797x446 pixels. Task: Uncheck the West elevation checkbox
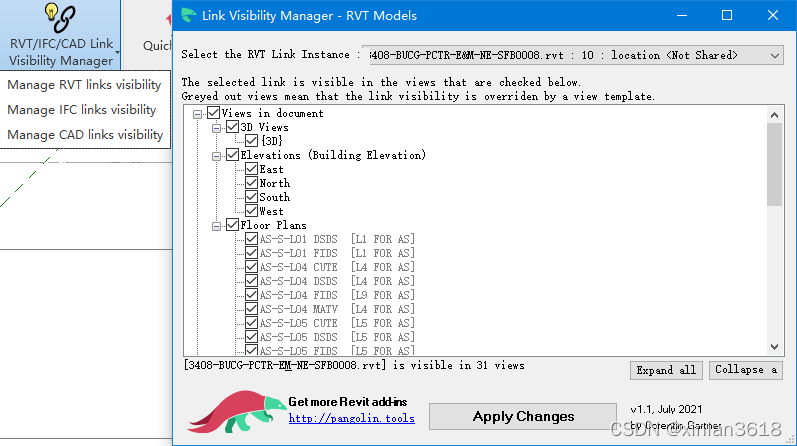coord(251,211)
